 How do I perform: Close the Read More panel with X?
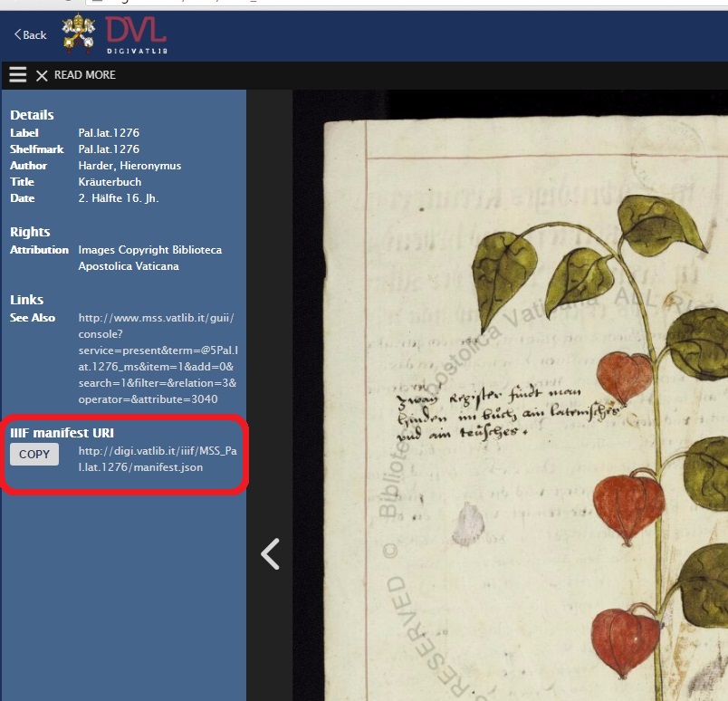click(x=42, y=75)
